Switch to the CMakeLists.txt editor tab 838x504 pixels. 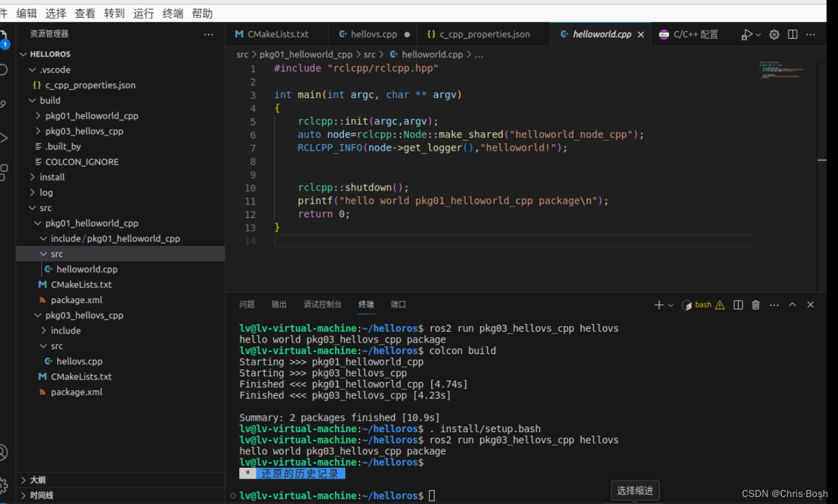[277, 34]
